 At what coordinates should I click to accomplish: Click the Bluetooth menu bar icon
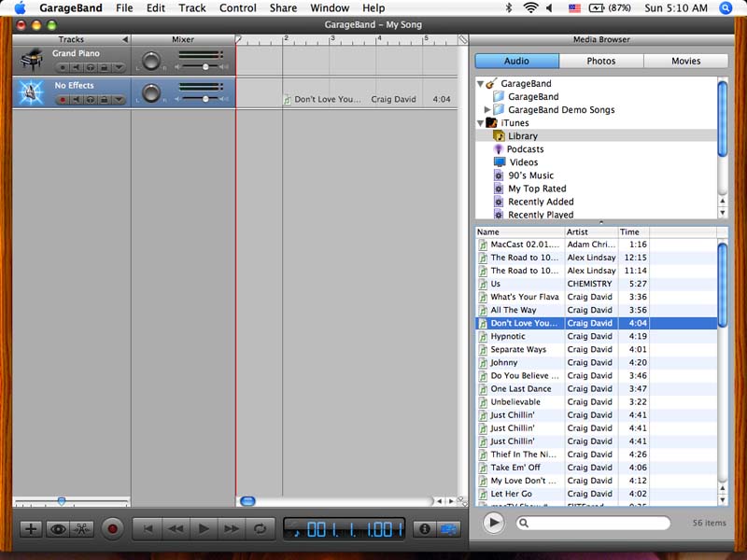509,8
